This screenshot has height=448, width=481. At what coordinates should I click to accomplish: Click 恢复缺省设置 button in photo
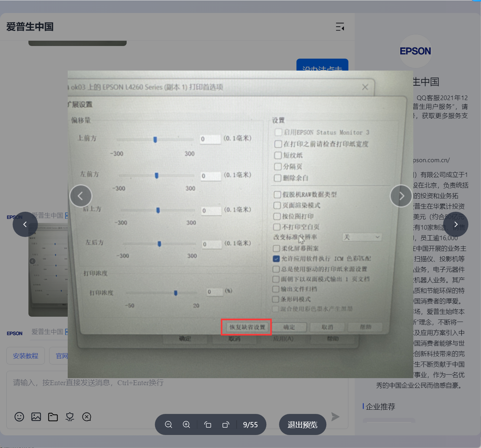tap(247, 327)
